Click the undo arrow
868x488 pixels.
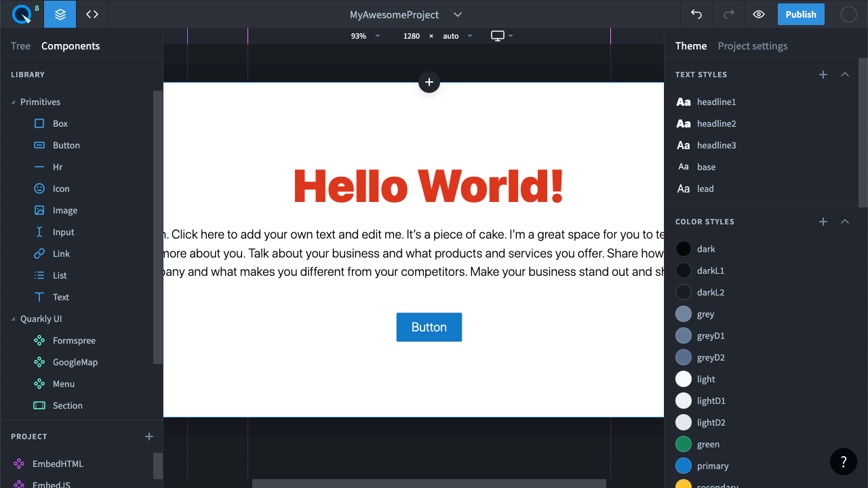pyautogui.click(x=696, y=14)
